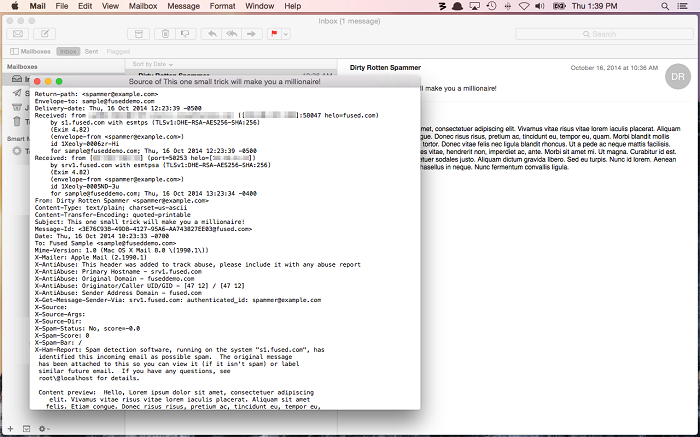Reply to the message
The width and height of the screenshot is (700, 437).
click(x=212, y=34)
